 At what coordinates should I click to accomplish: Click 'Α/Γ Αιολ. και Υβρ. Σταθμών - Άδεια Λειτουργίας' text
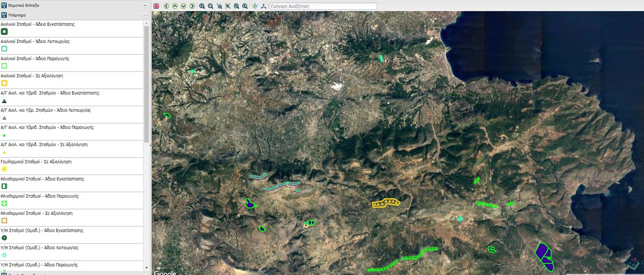tap(46, 110)
